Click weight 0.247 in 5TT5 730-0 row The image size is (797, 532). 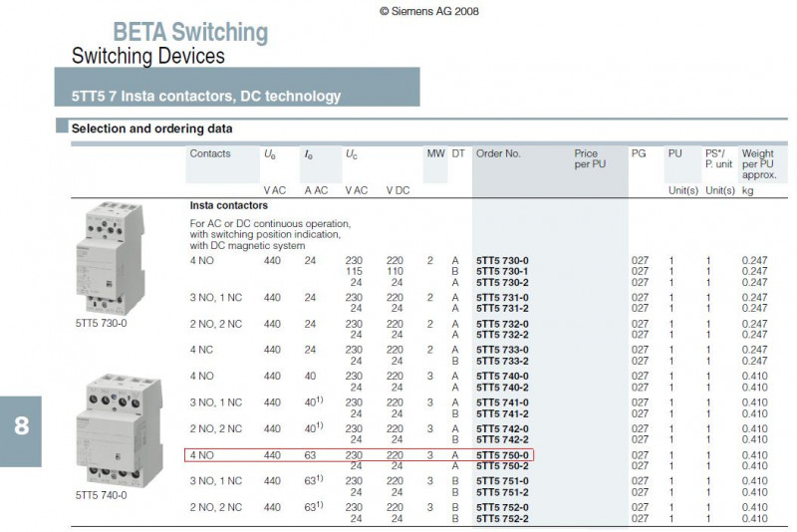coord(754,261)
